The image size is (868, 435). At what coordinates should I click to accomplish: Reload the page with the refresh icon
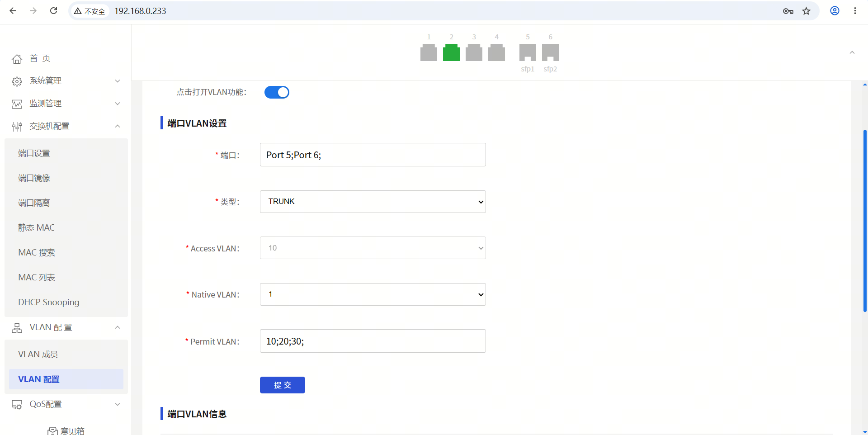point(53,11)
